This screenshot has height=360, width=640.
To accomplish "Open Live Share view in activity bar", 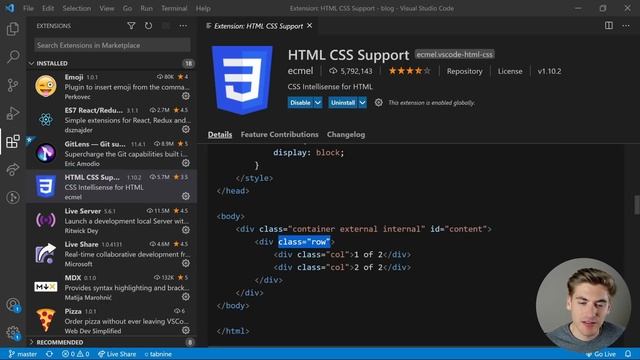I will [x=13, y=169].
